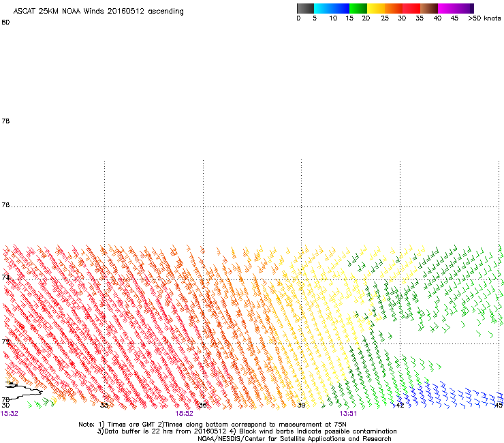Screen dimensions: 504x443
Task: Click the note 'Data buffer is 22 hrs from 20160512'
Action: [166, 431]
